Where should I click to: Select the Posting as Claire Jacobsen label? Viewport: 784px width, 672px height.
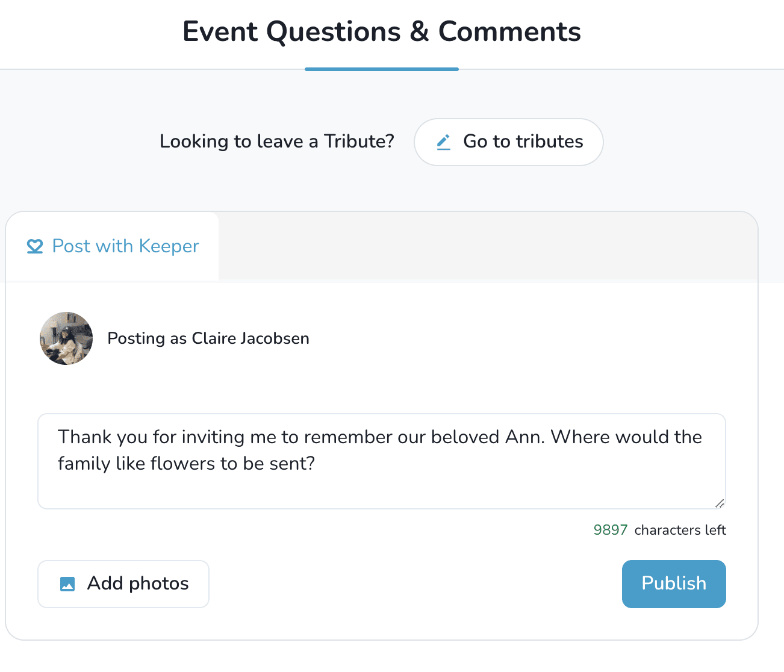(208, 338)
